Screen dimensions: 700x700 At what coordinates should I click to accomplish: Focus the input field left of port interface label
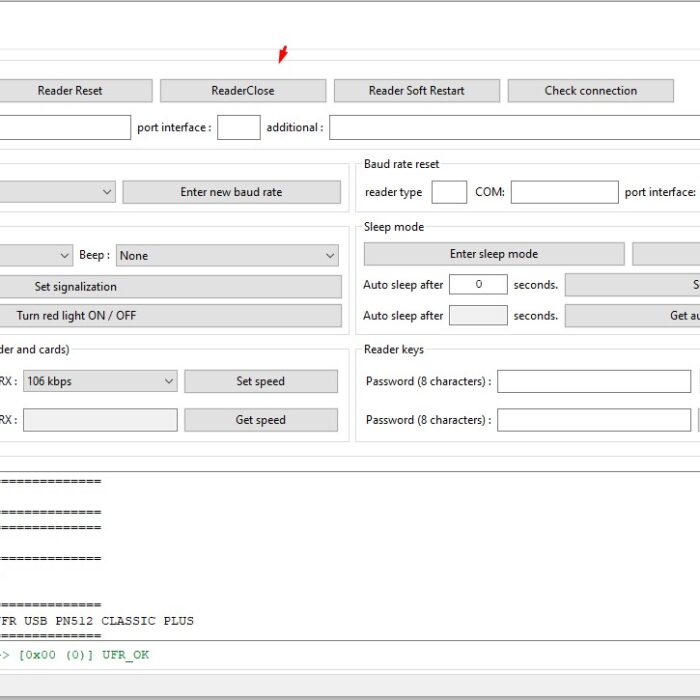(x=65, y=127)
